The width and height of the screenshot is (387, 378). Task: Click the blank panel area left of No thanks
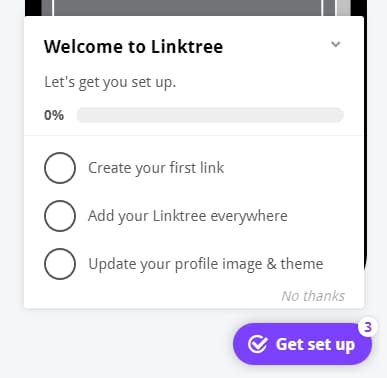click(150, 296)
